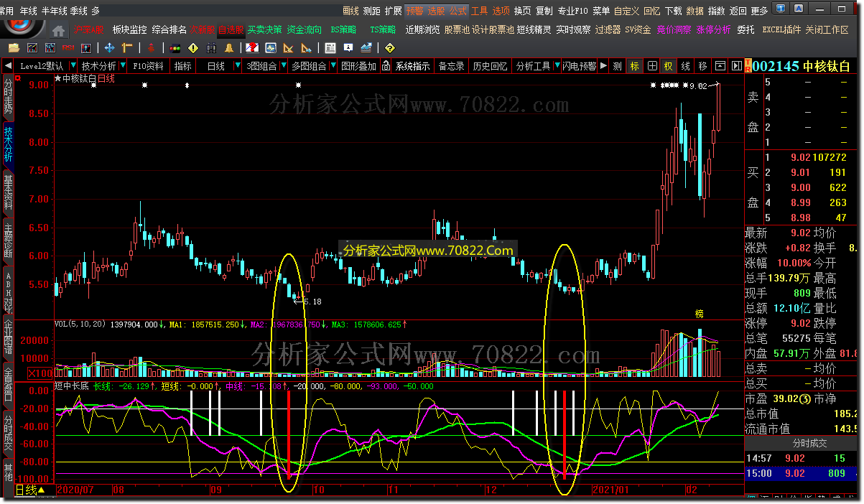Click the newspaper info icon in toolbar
The height and width of the screenshot is (504, 864).
point(330,47)
